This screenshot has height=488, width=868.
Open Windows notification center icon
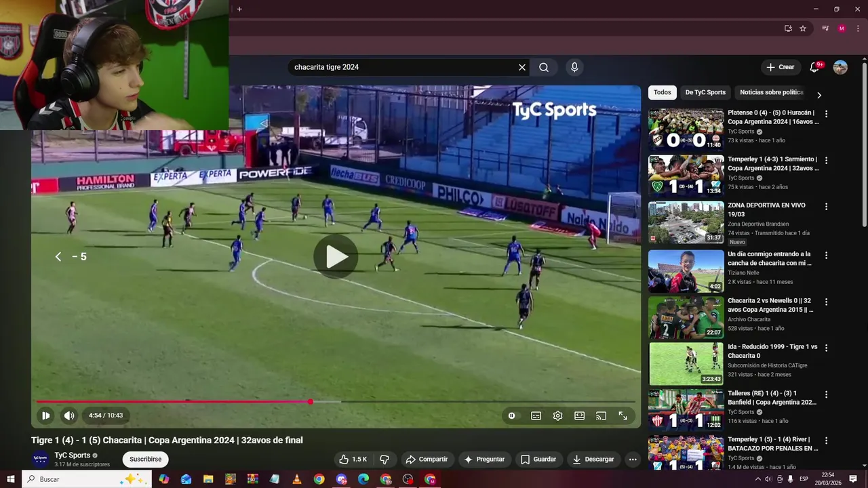coord(854,479)
